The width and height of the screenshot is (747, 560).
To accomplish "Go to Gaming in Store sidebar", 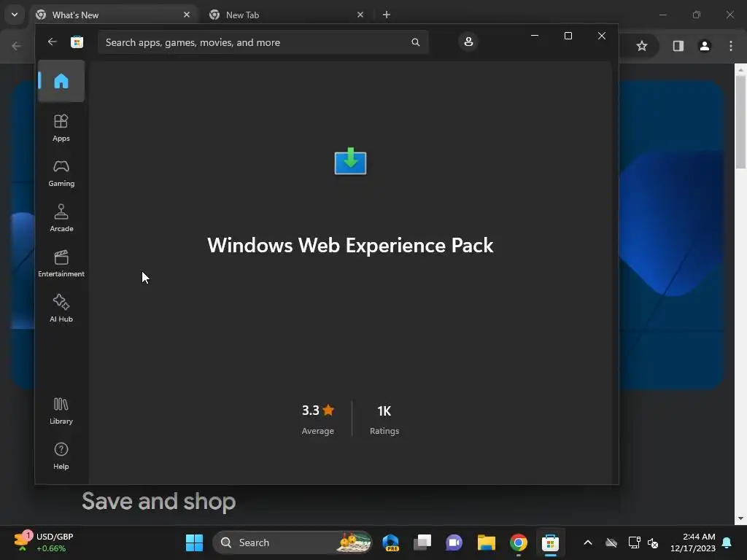I will coord(61,174).
